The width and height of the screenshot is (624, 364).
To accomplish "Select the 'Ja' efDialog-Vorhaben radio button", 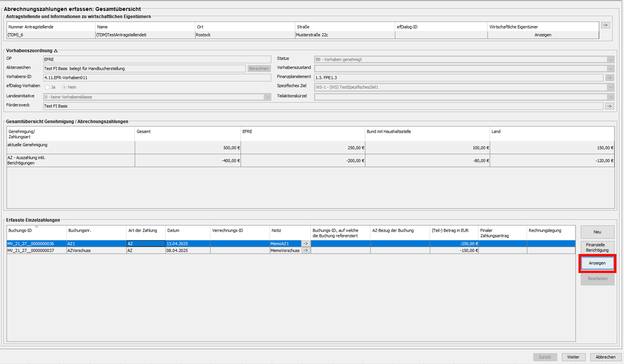I will coord(47,87).
